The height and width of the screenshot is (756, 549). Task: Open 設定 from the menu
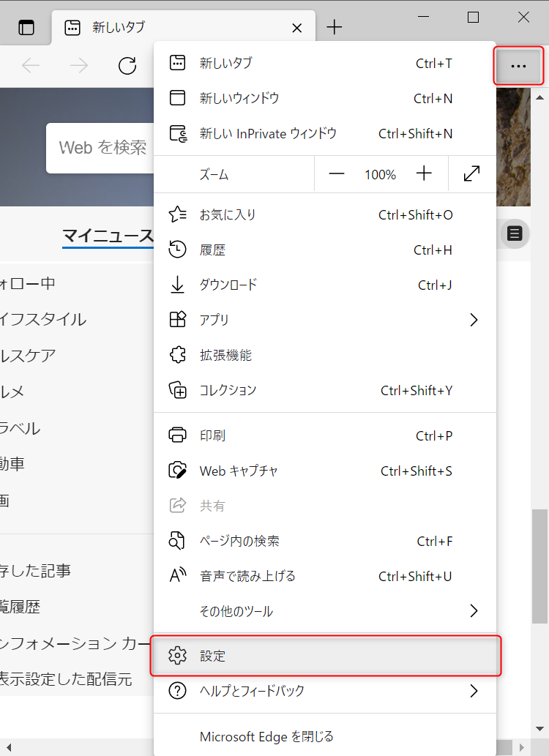coord(326,656)
